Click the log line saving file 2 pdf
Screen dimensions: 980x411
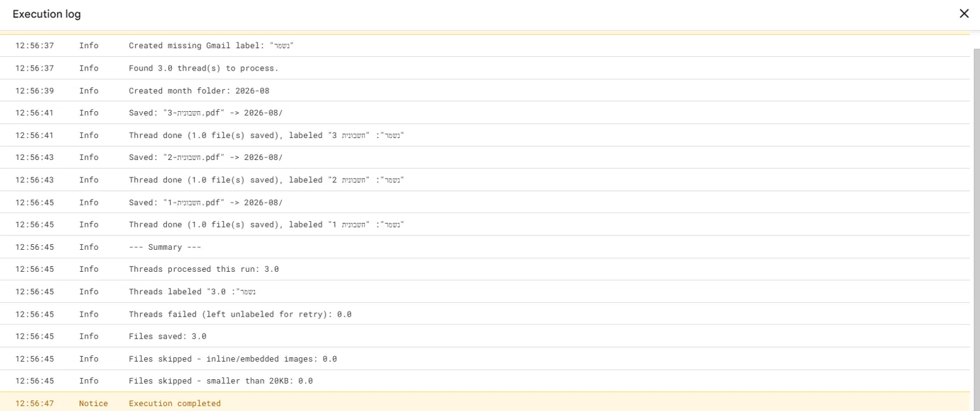tap(485, 157)
